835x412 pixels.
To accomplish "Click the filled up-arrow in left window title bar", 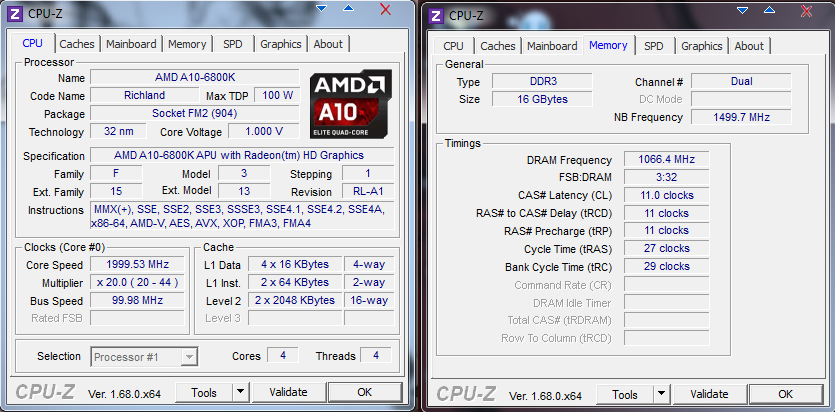I will coord(348,8).
